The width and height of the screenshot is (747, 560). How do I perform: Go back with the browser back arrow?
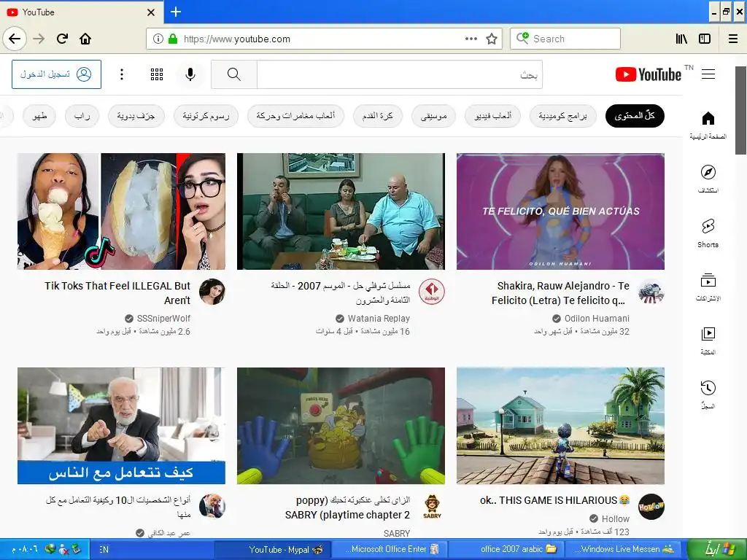point(15,39)
